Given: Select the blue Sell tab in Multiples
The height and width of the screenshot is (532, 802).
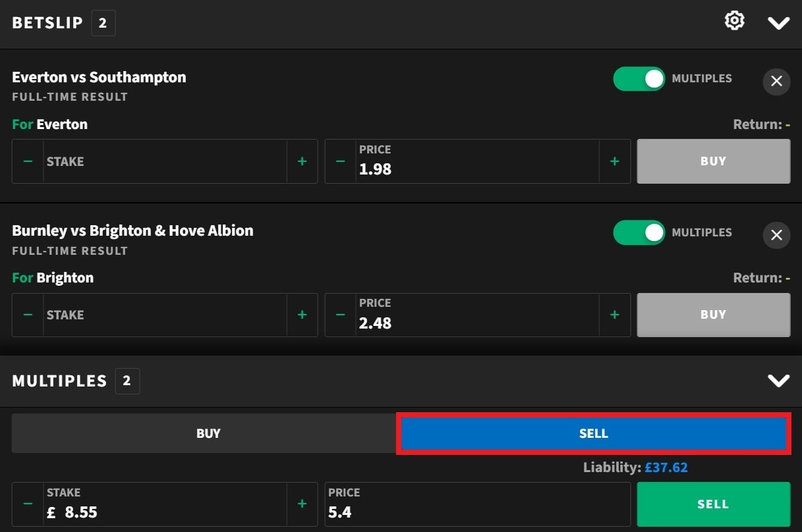Looking at the screenshot, I should click(593, 433).
